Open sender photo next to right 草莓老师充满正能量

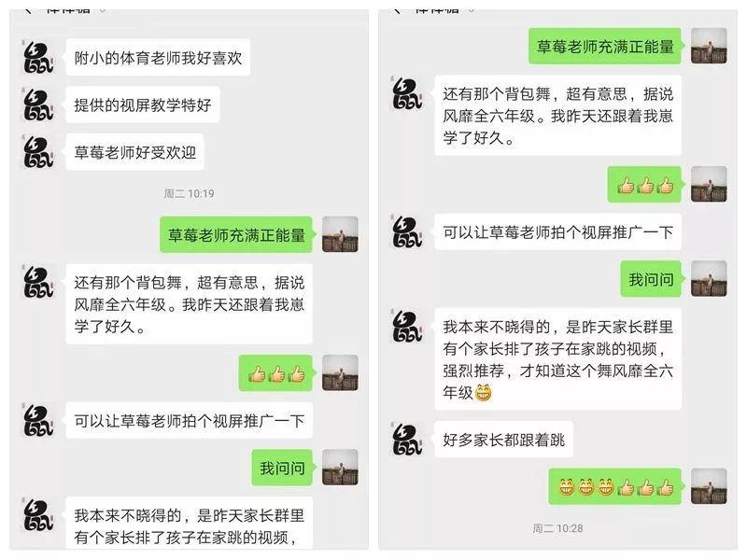point(709,46)
